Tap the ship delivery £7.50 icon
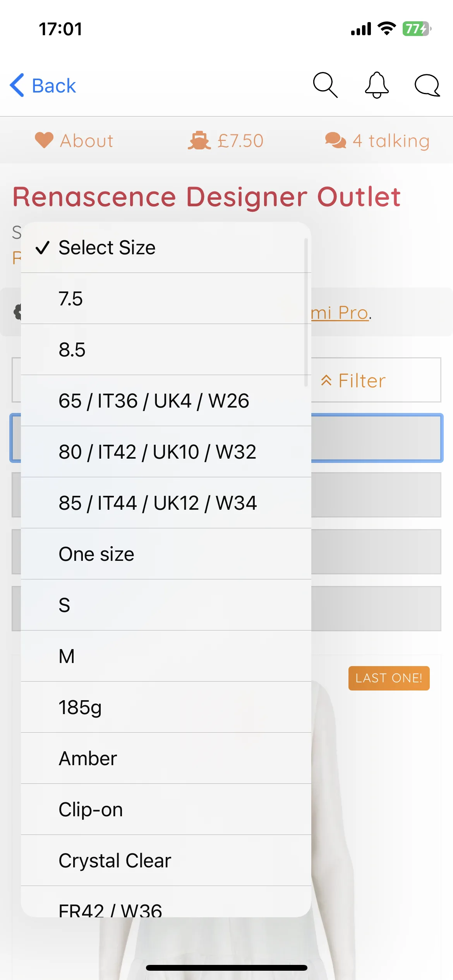The height and width of the screenshot is (980, 453). [199, 140]
